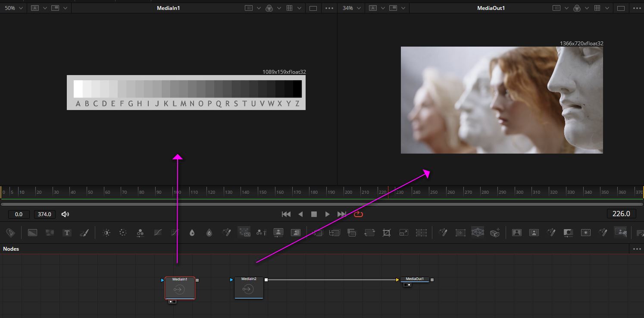Viewport: 644px width, 318px height.
Task: Select the Crop tool icon
Action: click(387, 233)
